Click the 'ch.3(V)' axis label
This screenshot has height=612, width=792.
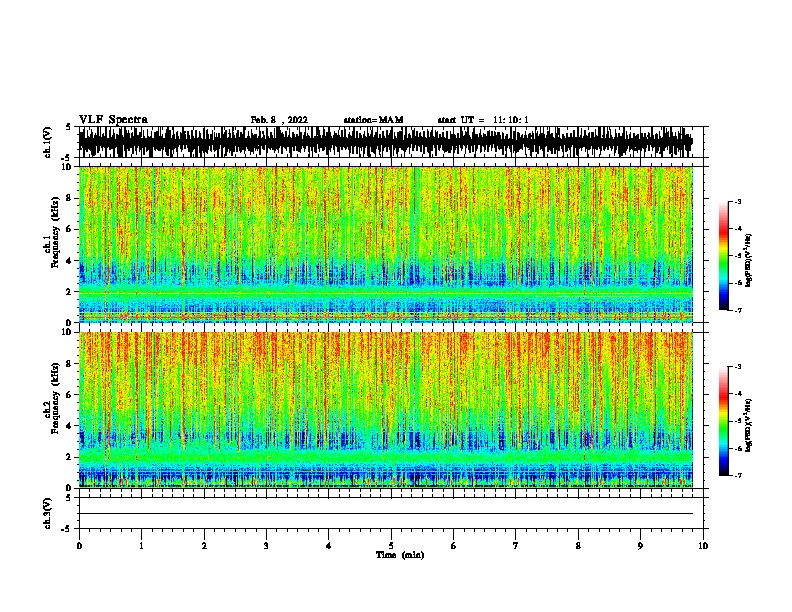(47, 513)
